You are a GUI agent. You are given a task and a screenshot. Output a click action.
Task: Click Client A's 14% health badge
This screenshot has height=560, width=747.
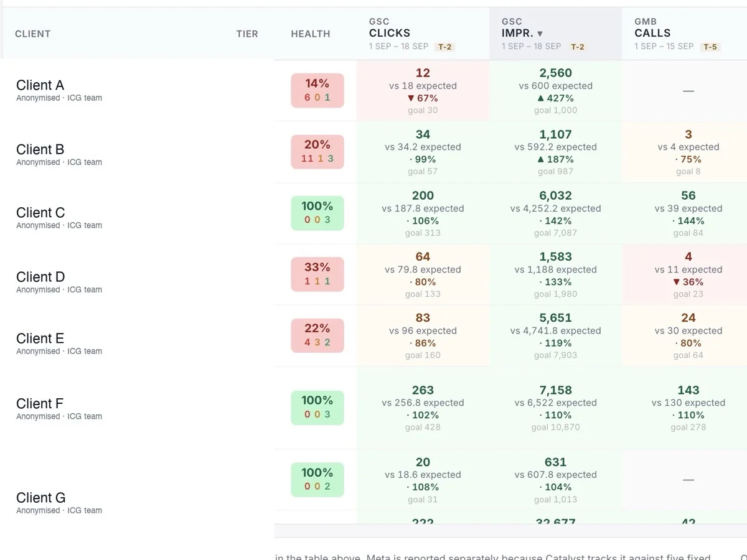(x=317, y=90)
